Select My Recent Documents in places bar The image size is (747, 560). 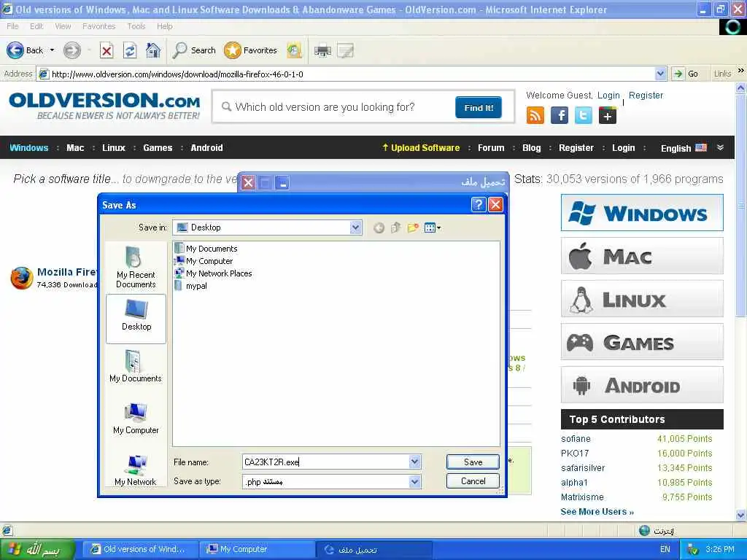pos(136,267)
